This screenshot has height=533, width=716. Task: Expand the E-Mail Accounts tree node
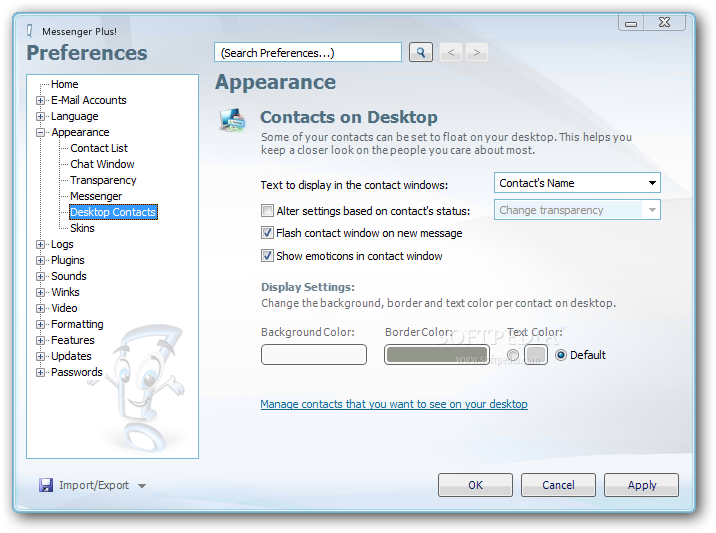pyautogui.click(x=41, y=100)
